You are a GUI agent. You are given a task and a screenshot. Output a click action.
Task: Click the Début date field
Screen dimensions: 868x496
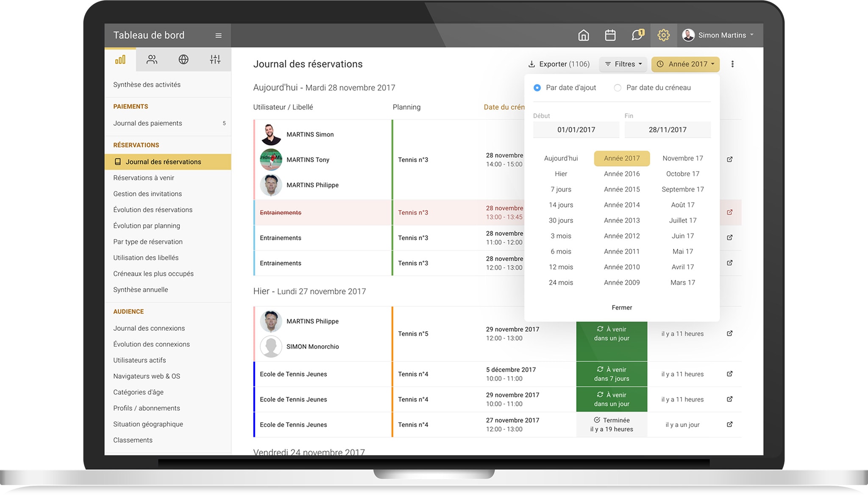pos(576,130)
